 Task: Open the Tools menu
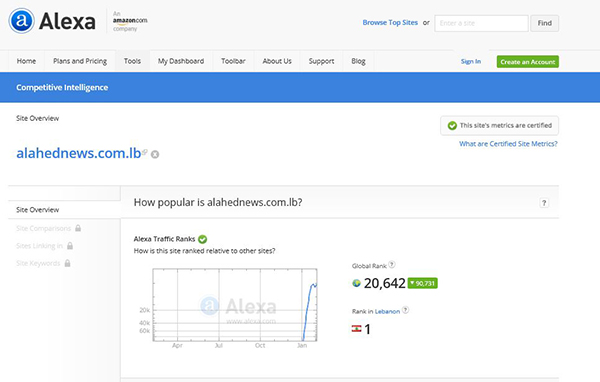point(132,61)
